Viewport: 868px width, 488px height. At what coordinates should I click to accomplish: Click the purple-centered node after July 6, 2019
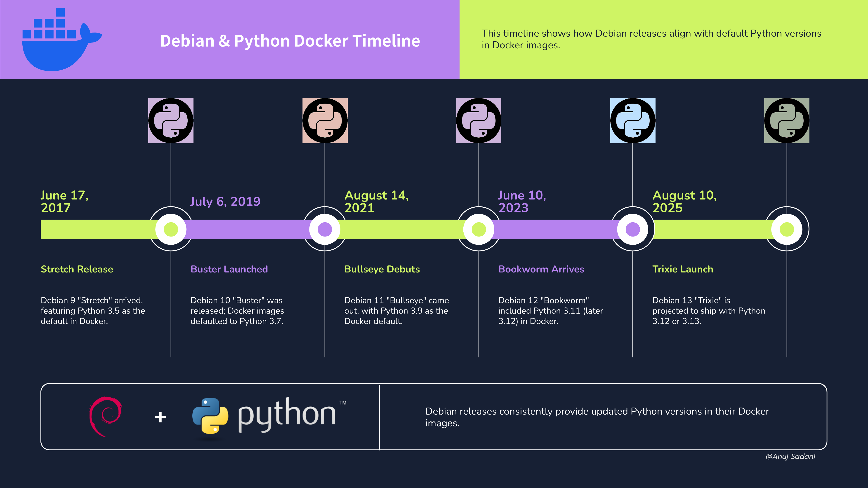click(x=325, y=229)
